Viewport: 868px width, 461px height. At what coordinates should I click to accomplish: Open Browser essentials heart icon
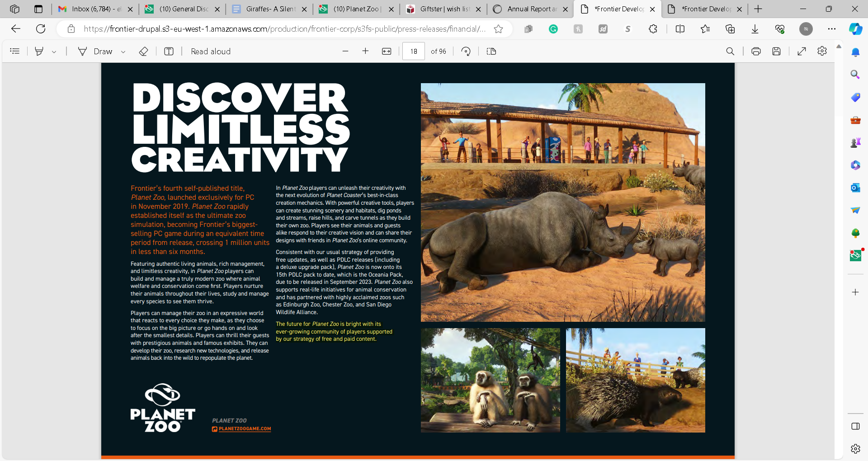coord(780,29)
